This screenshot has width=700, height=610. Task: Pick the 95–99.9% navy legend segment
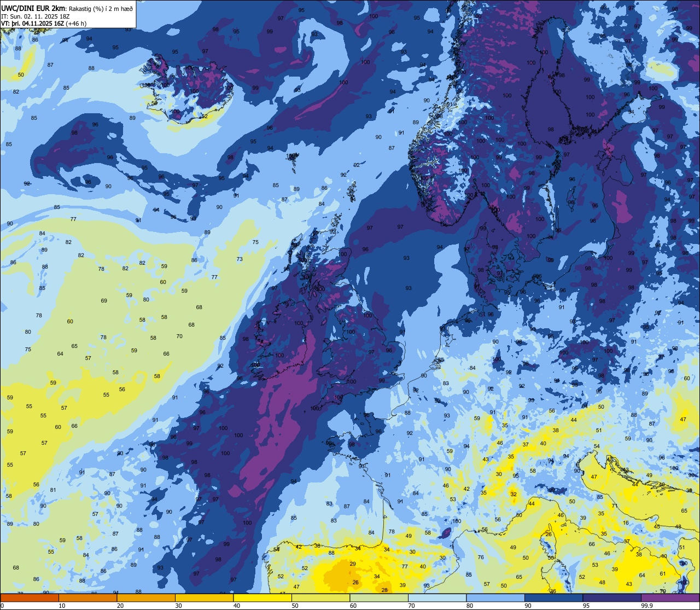tap(612, 598)
